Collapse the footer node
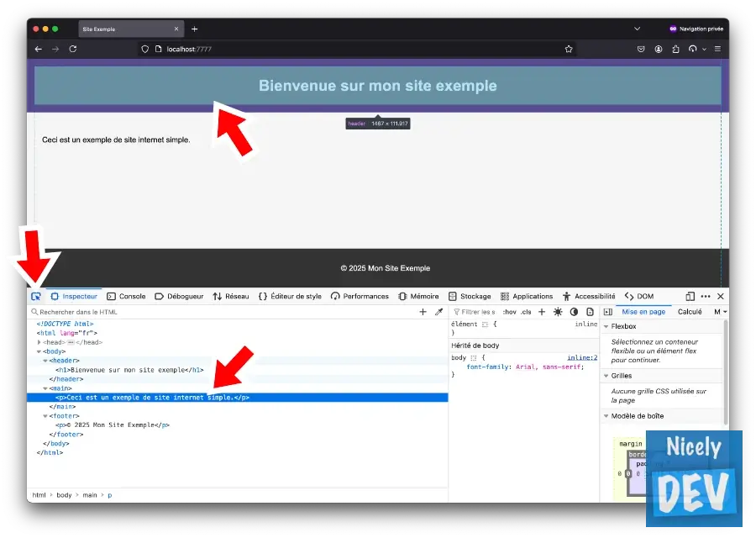This screenshot has height=538, width=756. tap(45, 416)
